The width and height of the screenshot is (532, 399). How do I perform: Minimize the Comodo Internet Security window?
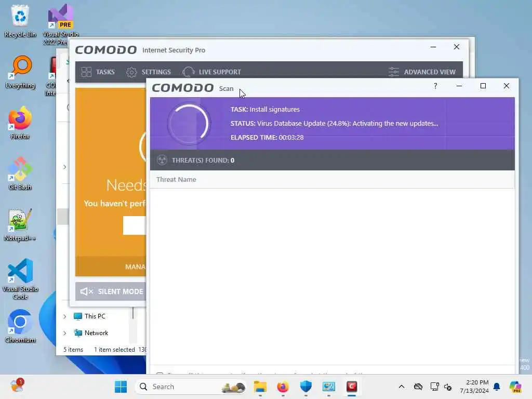[x=433, y=47]
